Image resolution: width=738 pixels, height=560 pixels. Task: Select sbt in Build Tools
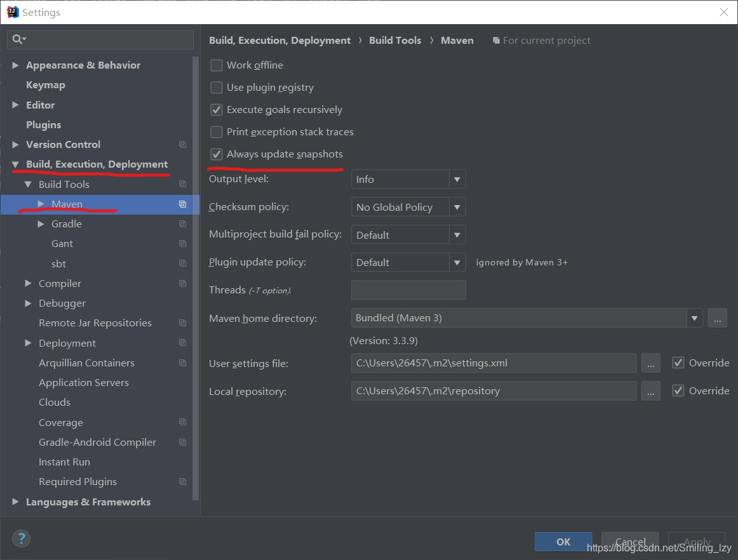(59, 263)
